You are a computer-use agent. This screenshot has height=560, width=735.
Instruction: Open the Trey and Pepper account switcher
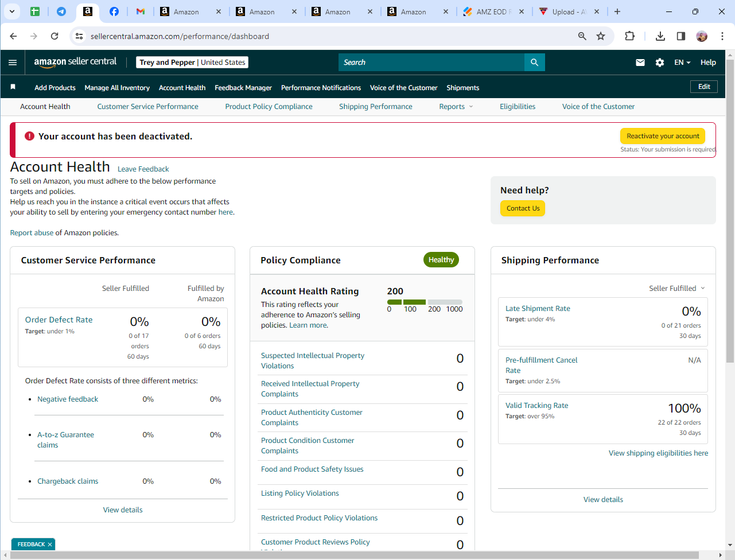[192, 63]
